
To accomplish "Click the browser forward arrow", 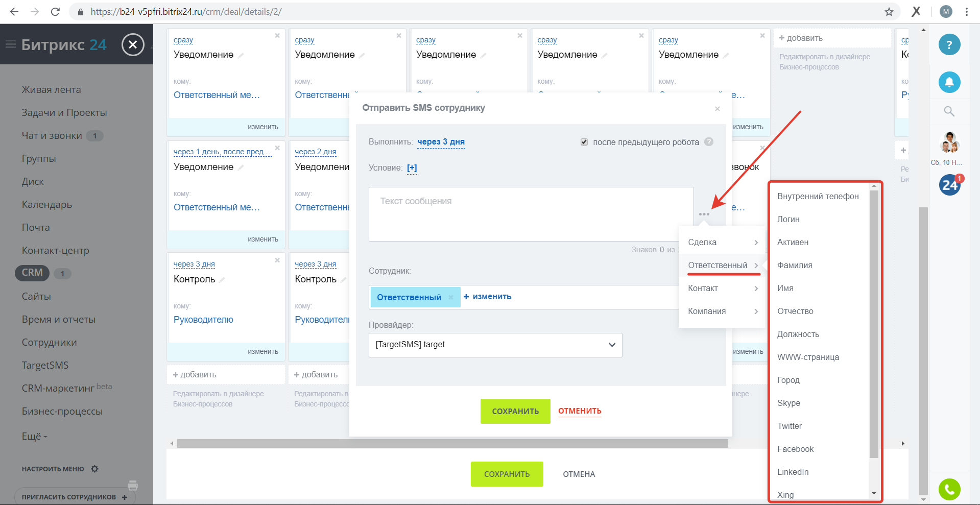I will coord(35,11).
